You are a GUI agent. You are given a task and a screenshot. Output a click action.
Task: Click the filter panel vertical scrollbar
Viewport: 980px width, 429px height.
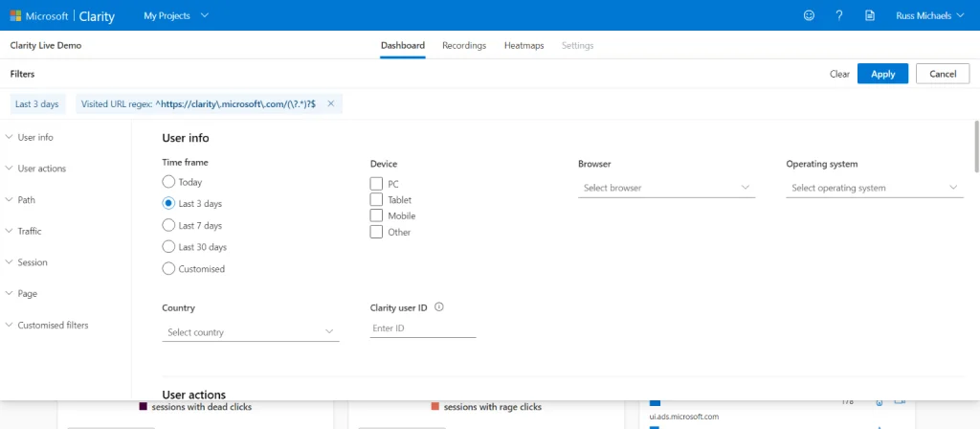(x=977, y=147)
